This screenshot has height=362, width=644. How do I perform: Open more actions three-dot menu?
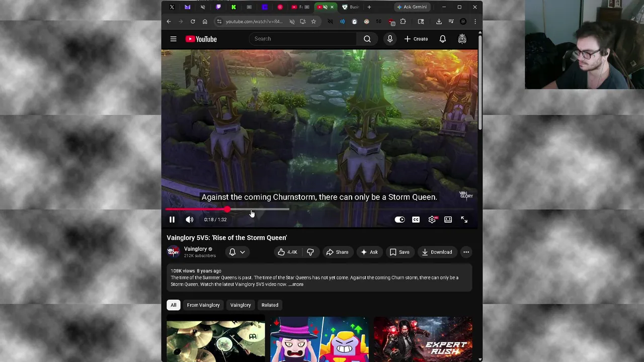pyautogui.click(x=466, y=252)
